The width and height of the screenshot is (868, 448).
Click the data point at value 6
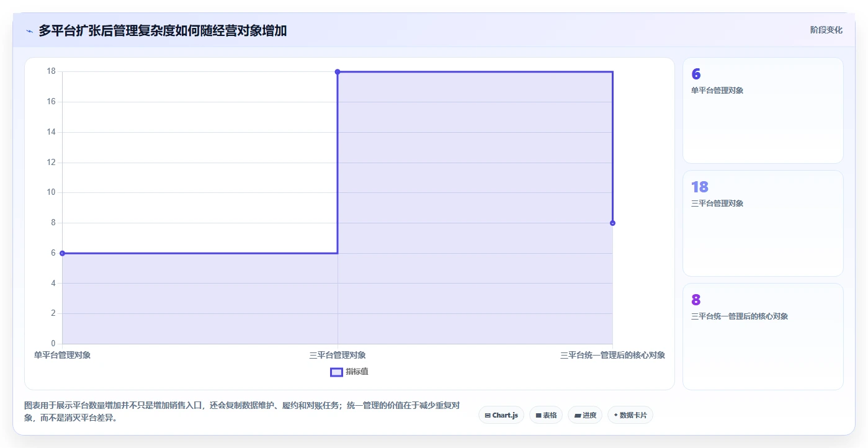pos(62,253)
